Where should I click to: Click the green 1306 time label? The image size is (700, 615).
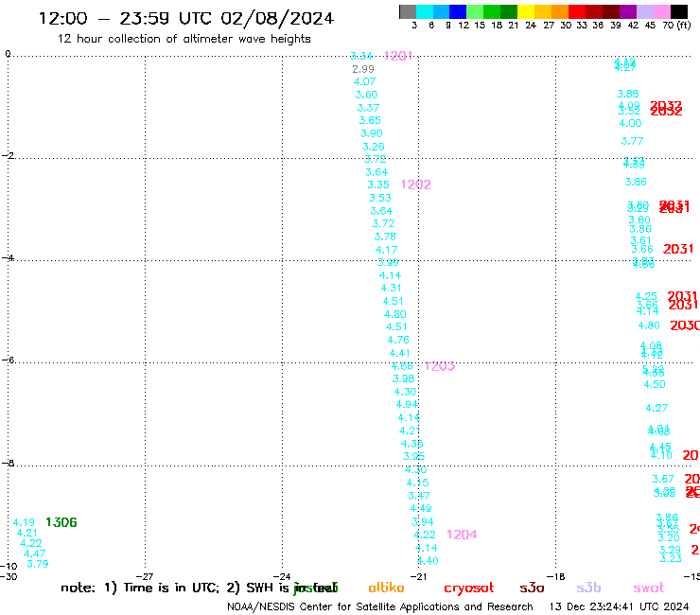pos(61,522)
